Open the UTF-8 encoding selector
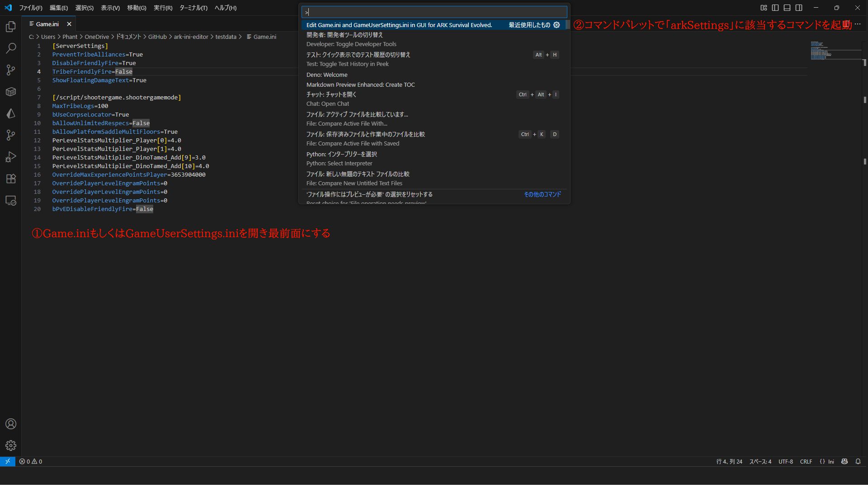868x488 pixels. 785,461
